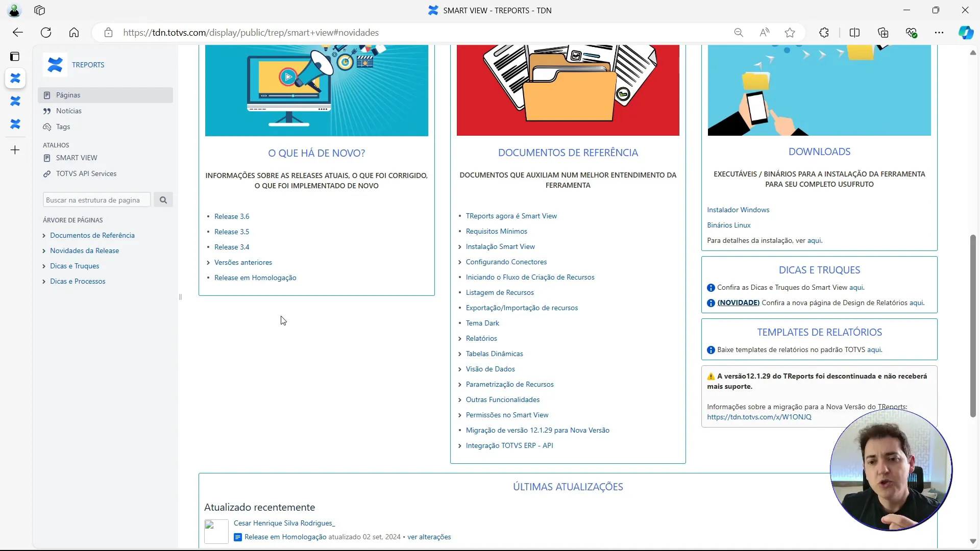Expand Versões anteriores disclosure triangle
980x551 pixels.
pyautogui.click(x=209, y=262)
